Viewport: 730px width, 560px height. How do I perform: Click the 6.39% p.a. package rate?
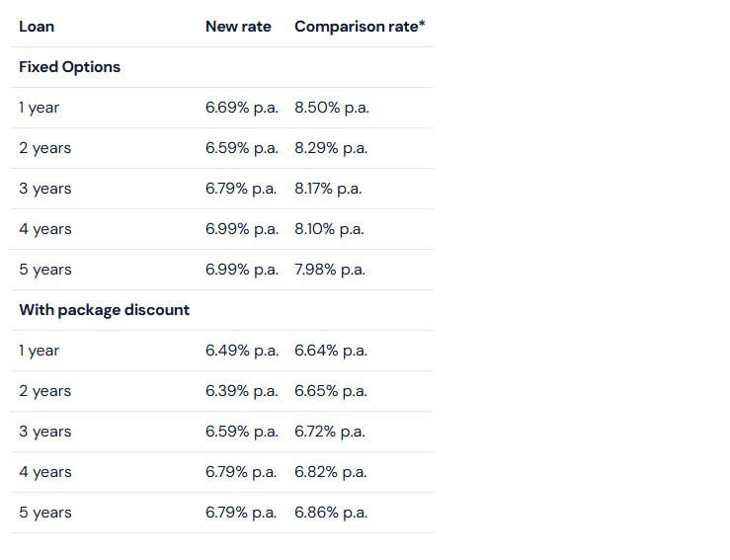(242, 391)
